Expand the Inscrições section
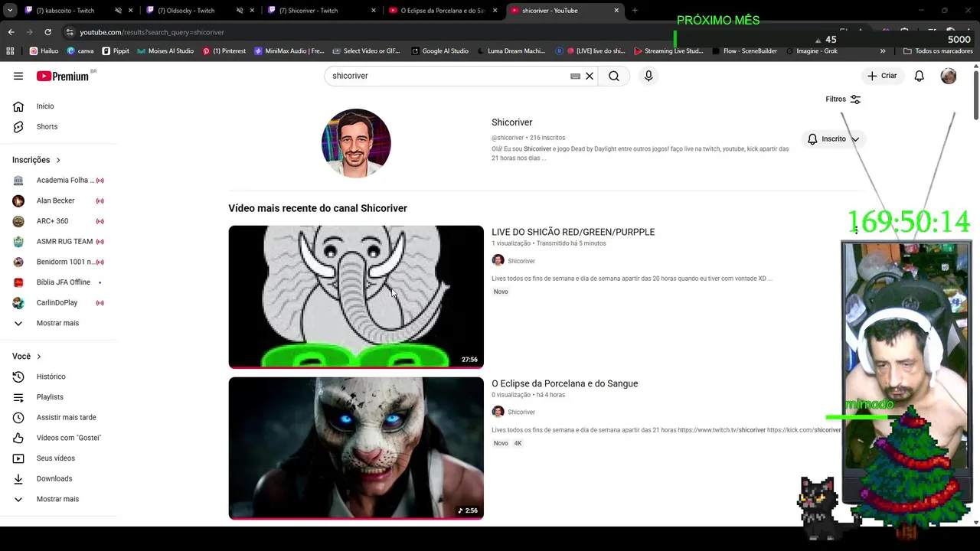 pyautogui.click(x=37, y=160)
